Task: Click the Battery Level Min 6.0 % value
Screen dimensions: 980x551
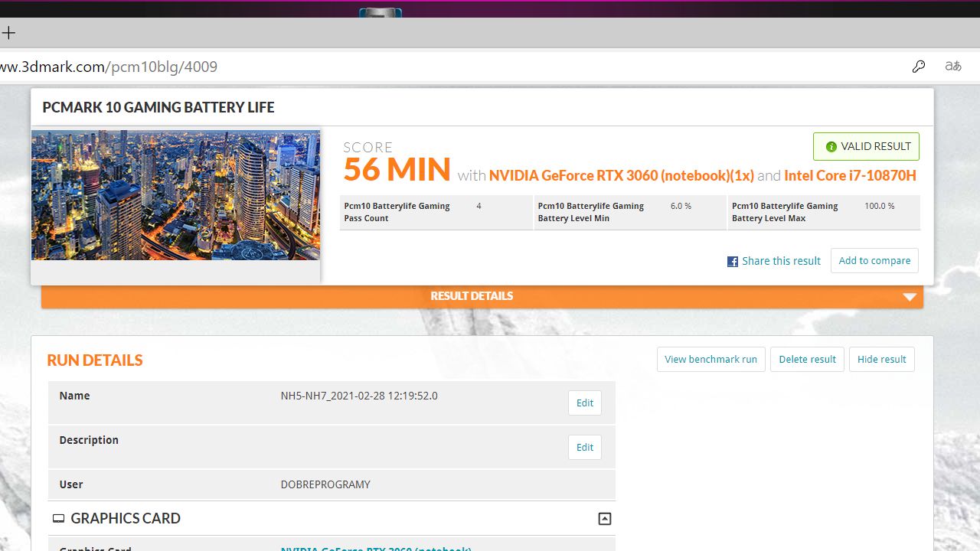Action: (681, 206)
